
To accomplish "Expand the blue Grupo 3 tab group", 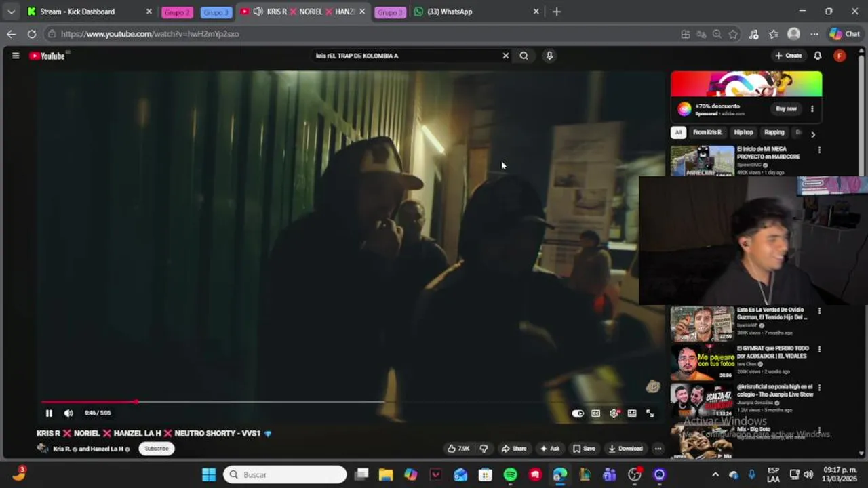I will point(216,12).
